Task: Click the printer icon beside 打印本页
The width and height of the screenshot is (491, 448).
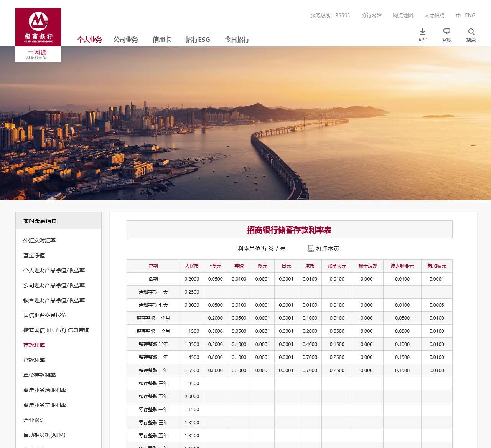Action: [311, 249]
